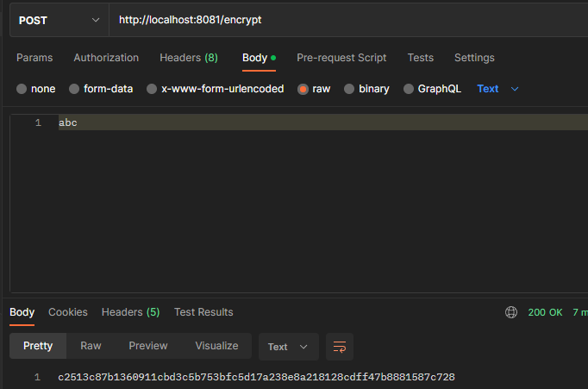Open the POST method dropdown
Viewport: 588px width, 389px height.
click(59, 20)
